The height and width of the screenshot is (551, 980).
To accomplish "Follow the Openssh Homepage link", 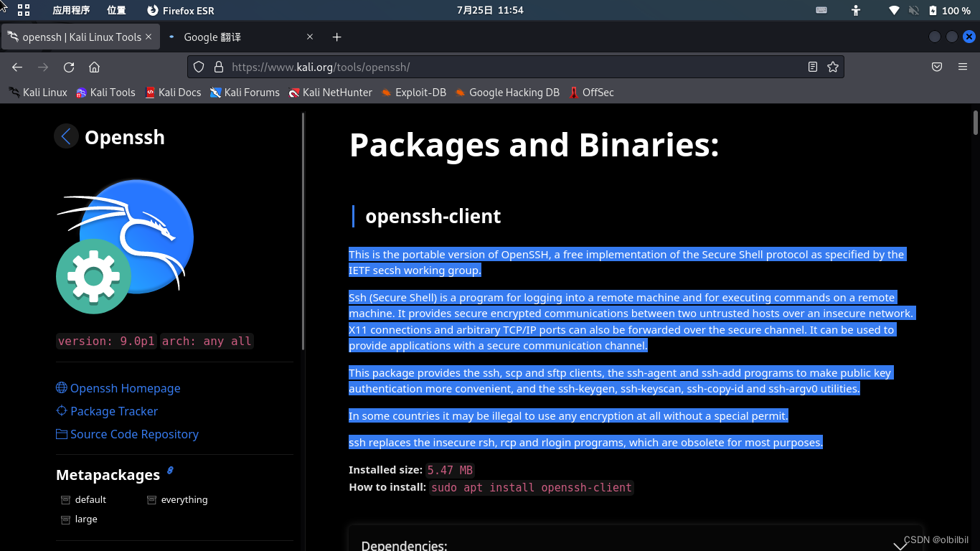I will coord(126,388).
